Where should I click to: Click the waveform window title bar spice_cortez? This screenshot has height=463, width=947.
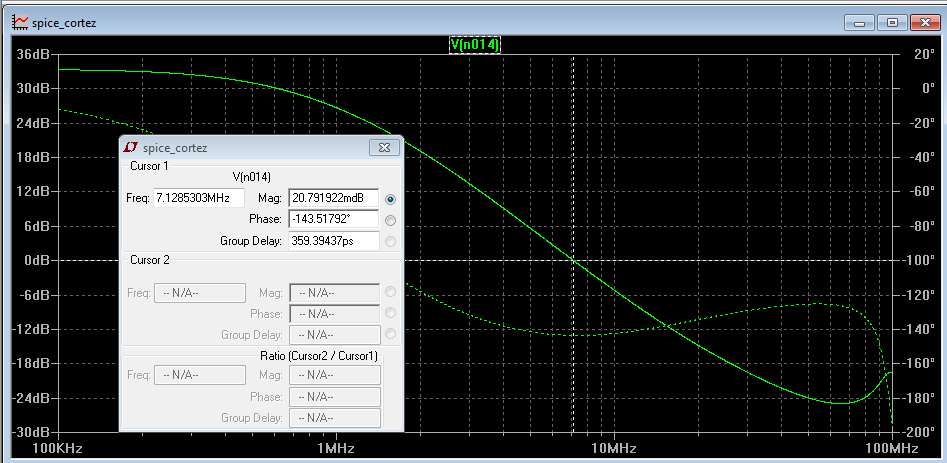[63, 24]
